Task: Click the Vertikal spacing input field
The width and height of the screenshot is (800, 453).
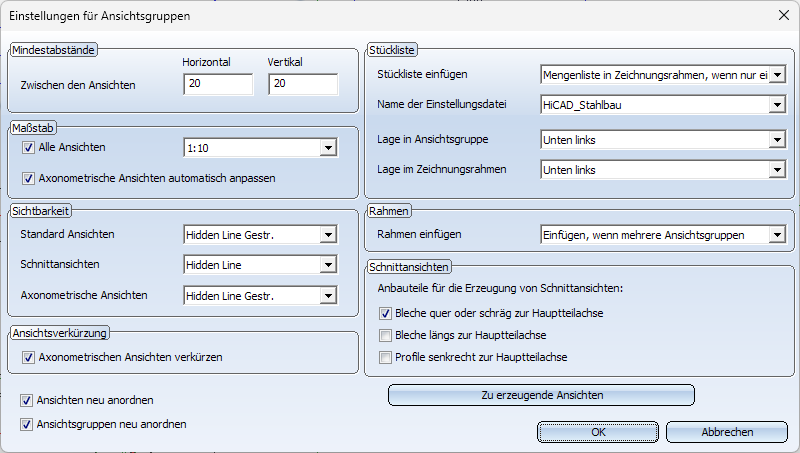Action: pos(303,84)
